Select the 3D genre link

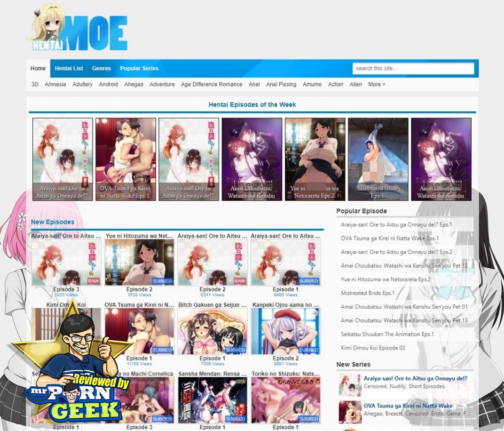tap(35, 84)
